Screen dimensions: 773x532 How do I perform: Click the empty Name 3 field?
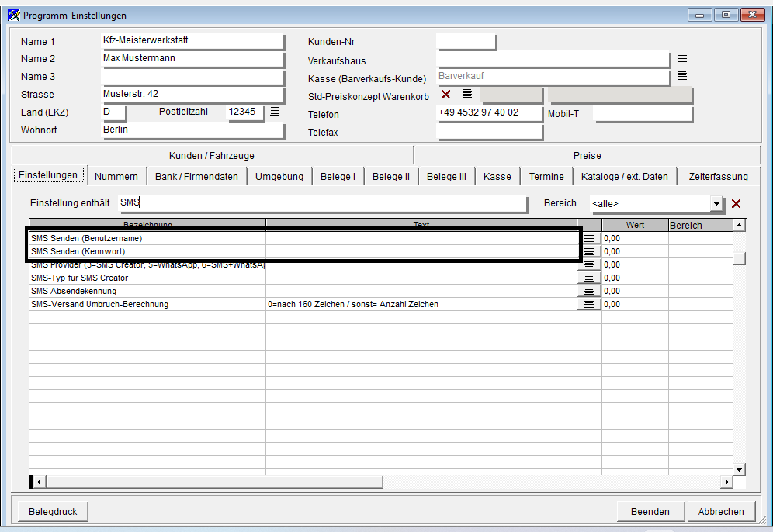[x=192, y=76]
